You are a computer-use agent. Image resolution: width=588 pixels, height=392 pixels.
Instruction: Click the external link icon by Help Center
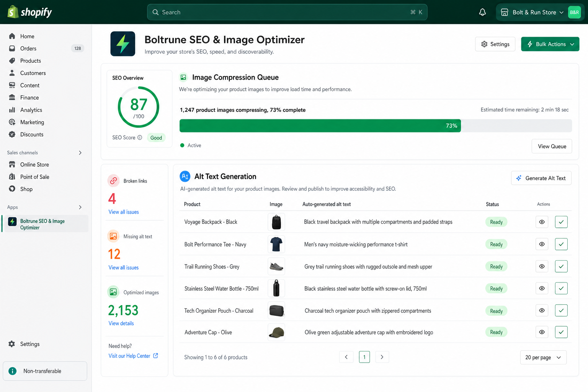click(155, 356)
